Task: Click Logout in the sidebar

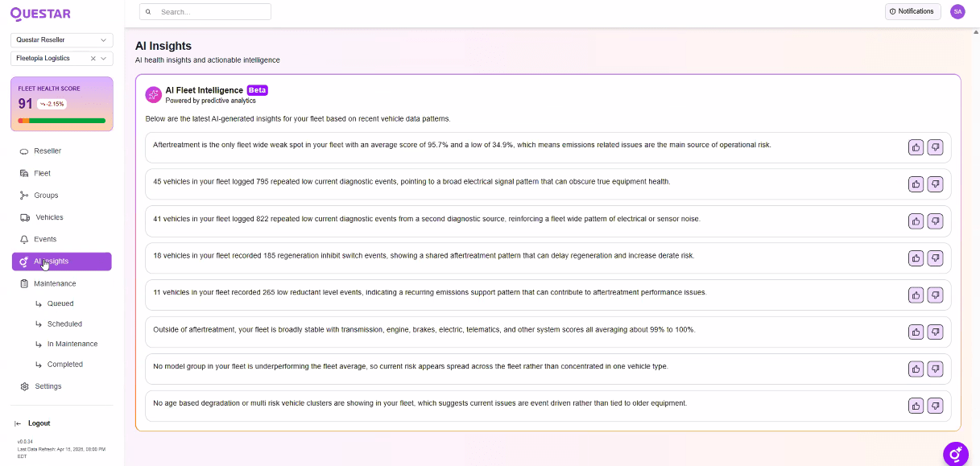Action: click(x=39, y=423)
